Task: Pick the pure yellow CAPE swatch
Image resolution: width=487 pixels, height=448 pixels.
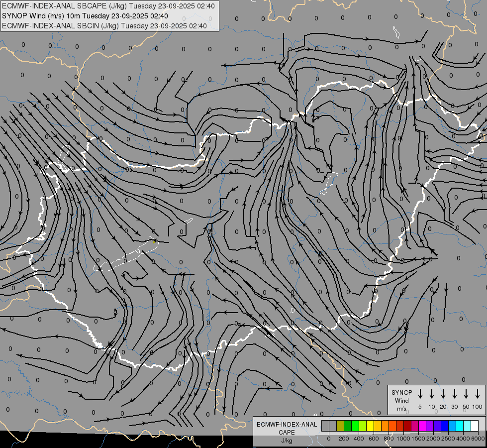Action: [370, 426]
